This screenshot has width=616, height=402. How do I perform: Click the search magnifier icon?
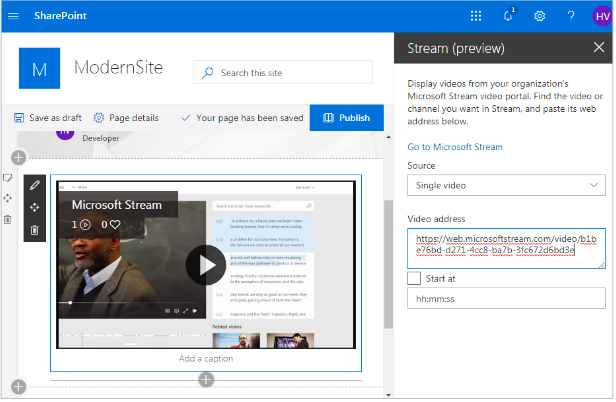coord(208,73)
